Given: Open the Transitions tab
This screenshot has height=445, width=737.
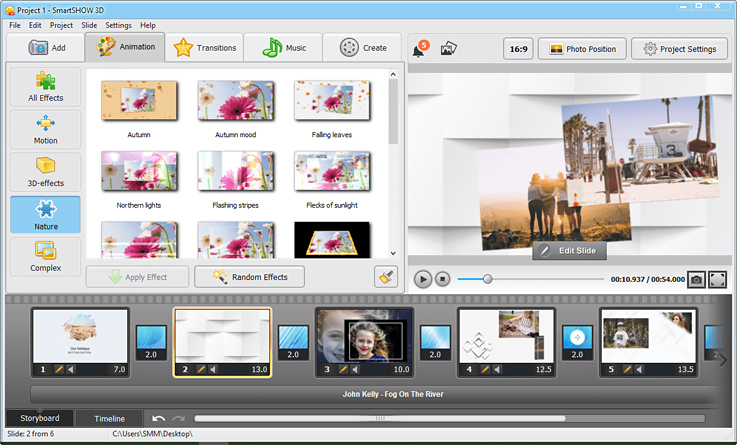Looking at the screenshot, I should pos(205,47).
